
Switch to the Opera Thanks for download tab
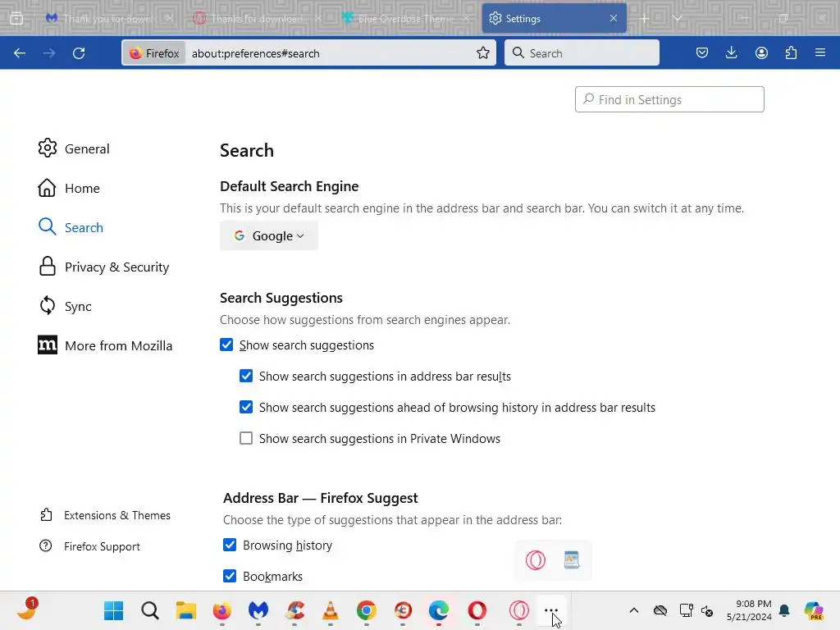click(x=257, y=19)
